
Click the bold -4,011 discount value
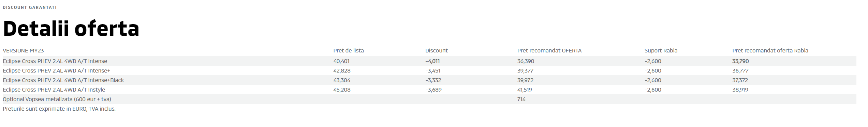click(432, 61)
